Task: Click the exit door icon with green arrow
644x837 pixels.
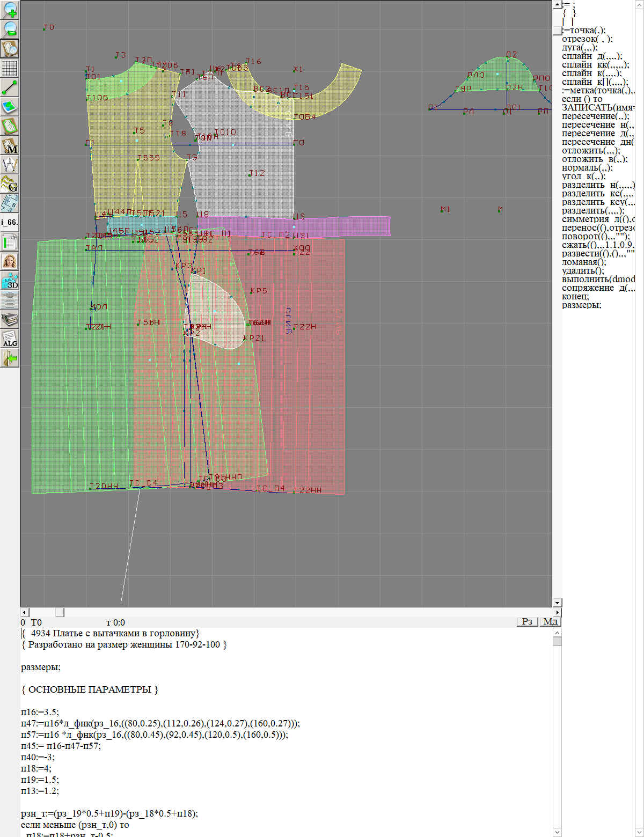Action: pyautogui.click(x=10, y=358)
